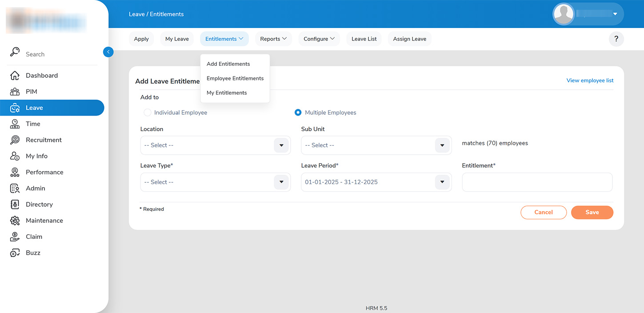
Task: Click the question mark help icon
Action: pyautogui.click(x=616, y=39)
